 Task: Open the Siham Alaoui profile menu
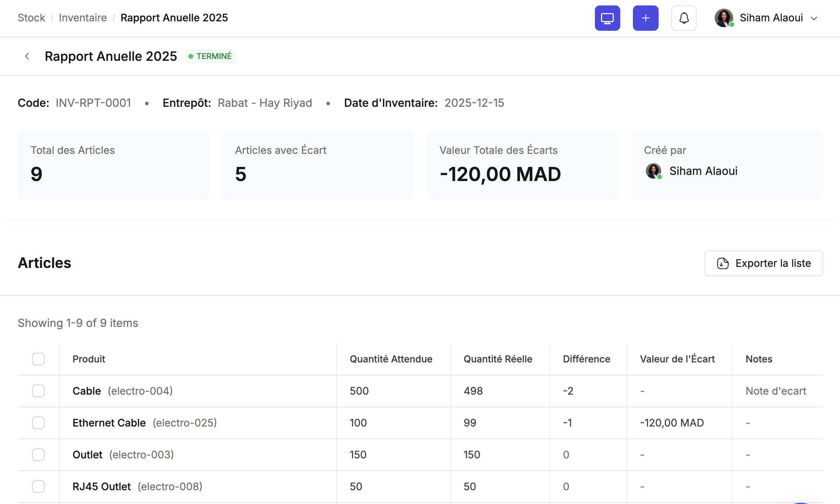(x=766, y=18)
